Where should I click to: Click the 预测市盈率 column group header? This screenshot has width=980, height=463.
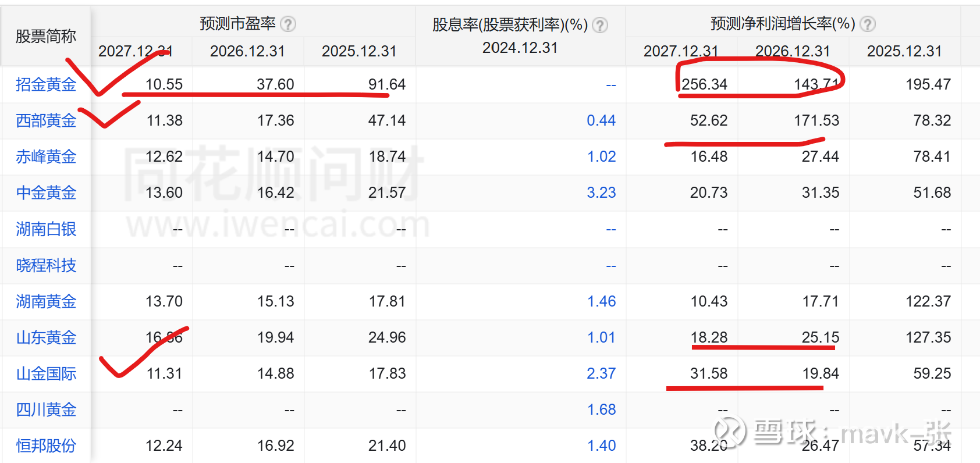(x=237, y=23)
